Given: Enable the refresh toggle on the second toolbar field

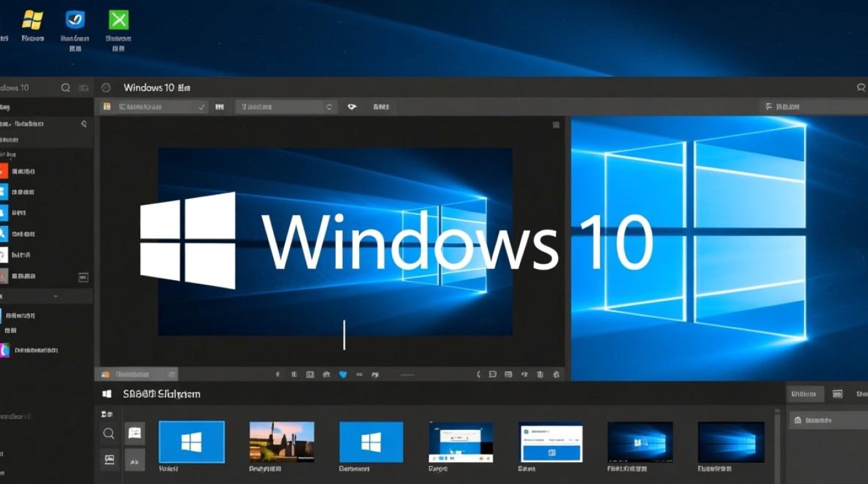Looking at the screenshot, I should [x=329, y=106].
